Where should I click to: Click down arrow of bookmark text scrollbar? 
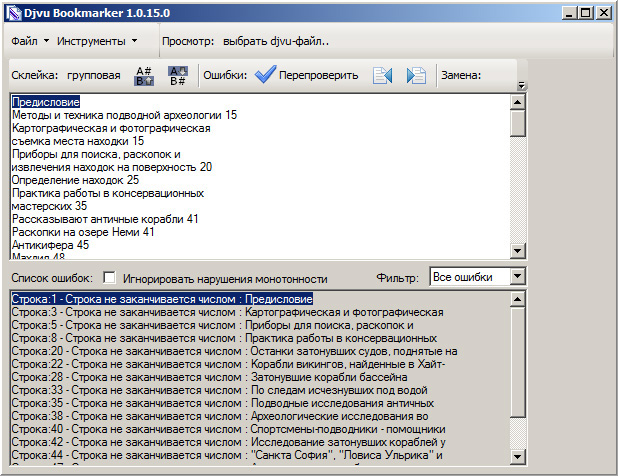(517, 250)
